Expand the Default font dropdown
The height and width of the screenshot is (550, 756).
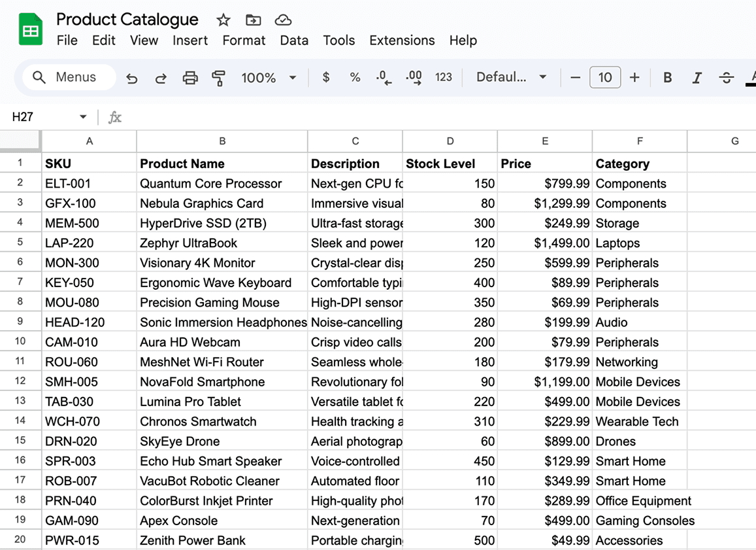(x=511, y=78)
